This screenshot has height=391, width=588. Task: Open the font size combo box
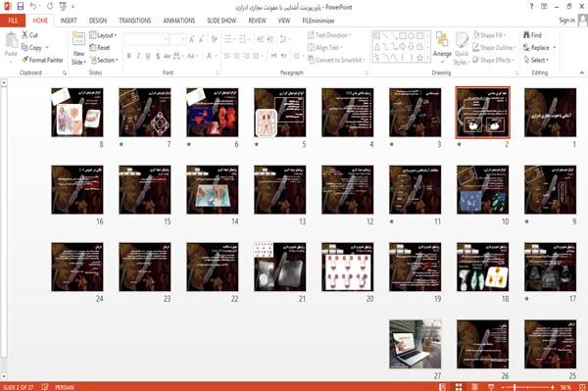tap(178, 39)
